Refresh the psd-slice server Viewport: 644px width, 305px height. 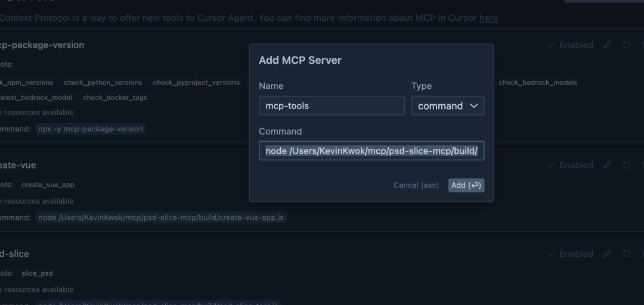pos(626,254)
